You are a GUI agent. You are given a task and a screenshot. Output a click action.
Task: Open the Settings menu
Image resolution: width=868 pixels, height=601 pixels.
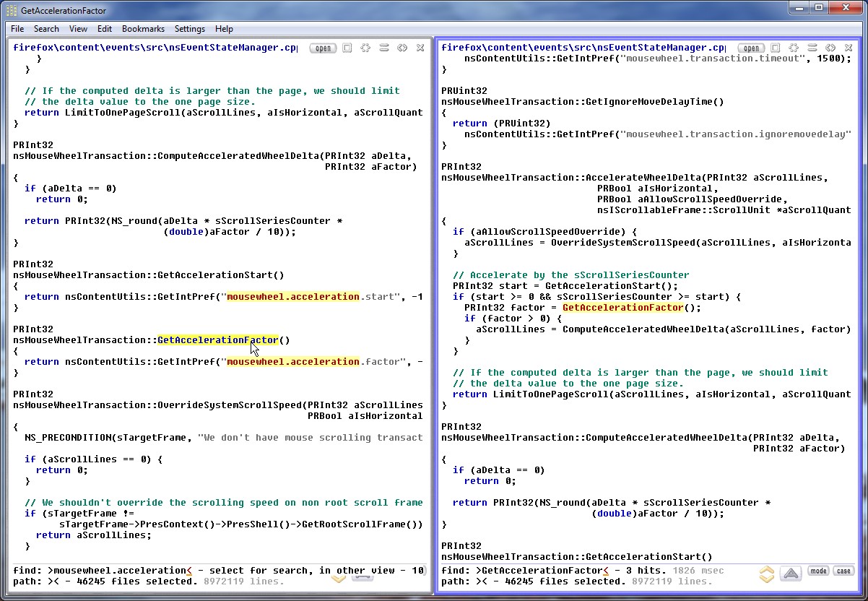pyautogui.click(x=190, y=29)
